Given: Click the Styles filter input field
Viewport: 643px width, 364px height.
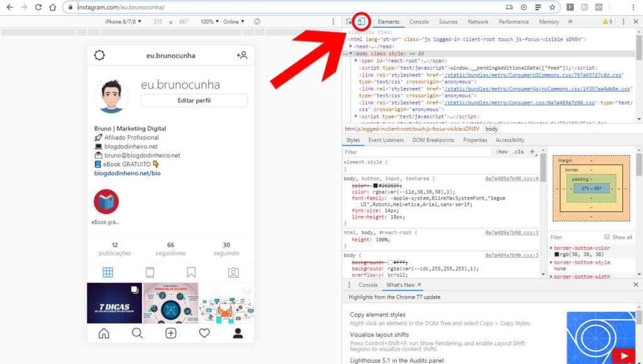Looking at the screenshot, I should pyautogui.click(x=416, y=152).
